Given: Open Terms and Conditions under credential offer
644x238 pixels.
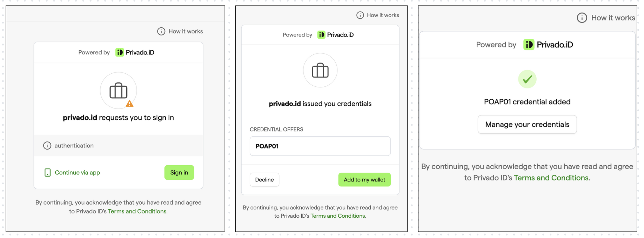Looking at the screenshot, I should [338, 216].
